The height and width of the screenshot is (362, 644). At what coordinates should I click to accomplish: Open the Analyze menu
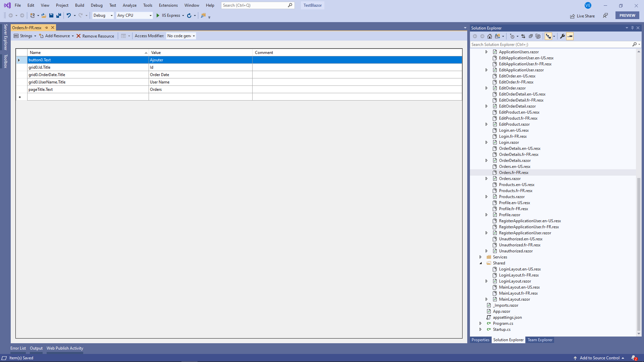(129, 5)
